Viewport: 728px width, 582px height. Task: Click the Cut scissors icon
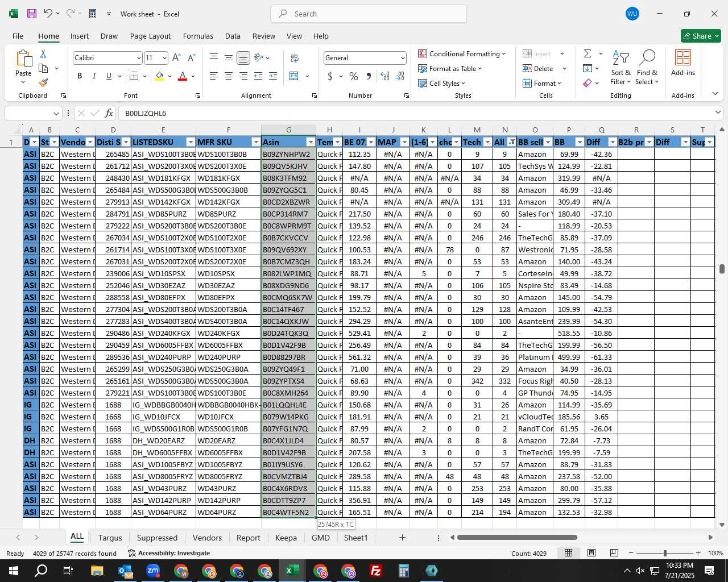43,54
